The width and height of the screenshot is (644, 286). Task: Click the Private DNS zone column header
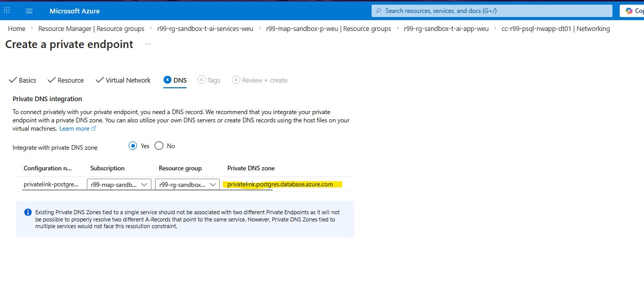click(x=251, y=168)
